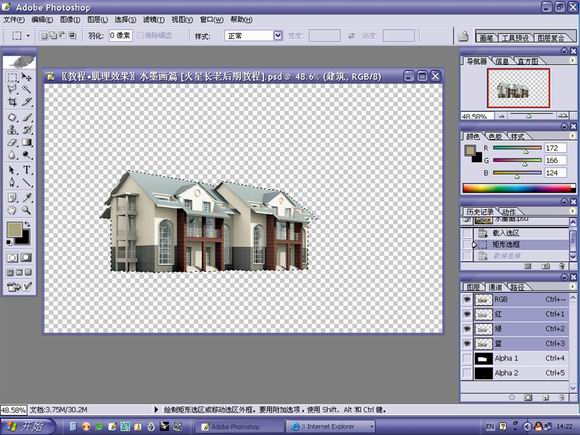The width and height of the screenshot is (580, 435).
Task: Select the Type tool
Action: click(27, 170)
